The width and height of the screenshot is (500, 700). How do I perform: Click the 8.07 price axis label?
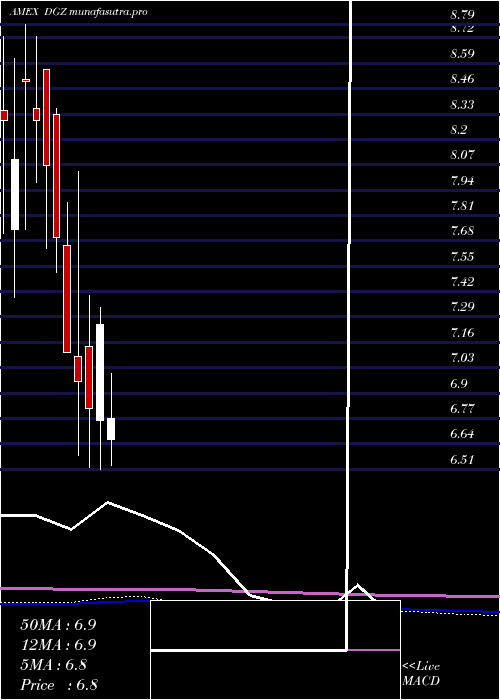462,155
